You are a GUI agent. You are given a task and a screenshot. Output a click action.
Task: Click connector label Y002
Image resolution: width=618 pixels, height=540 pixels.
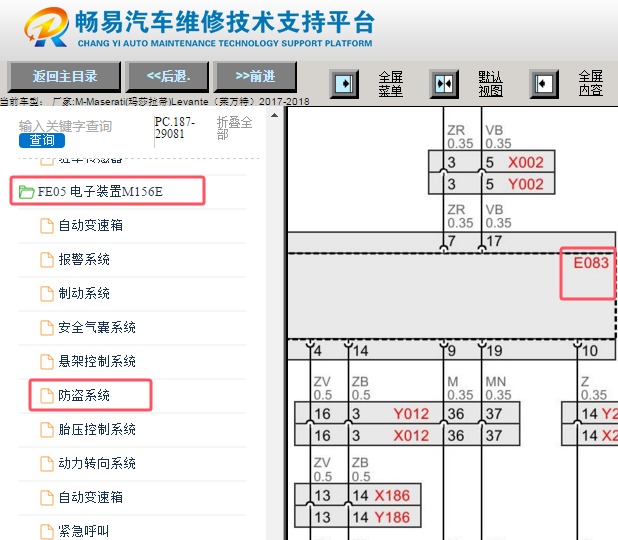(526, 184)
